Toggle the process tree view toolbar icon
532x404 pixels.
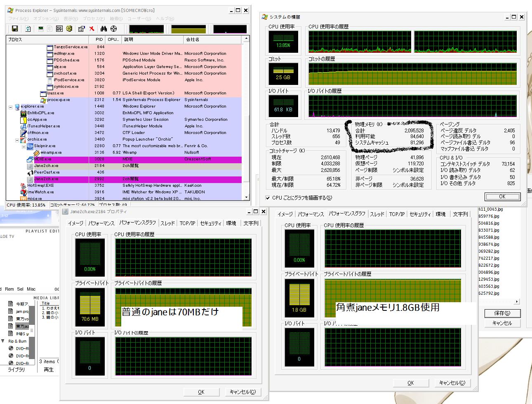click(49, 28)
